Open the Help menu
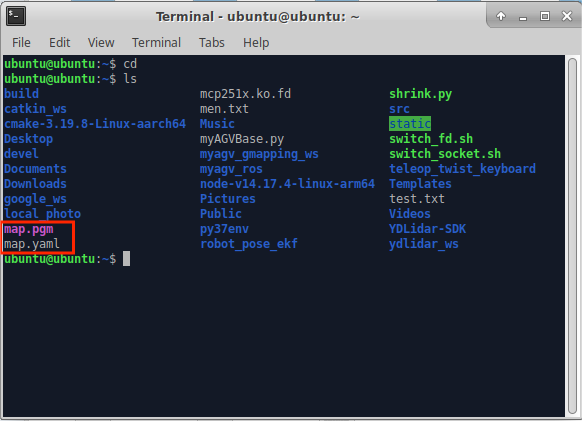Screen dimensions: 582x421 coord(256,43)
